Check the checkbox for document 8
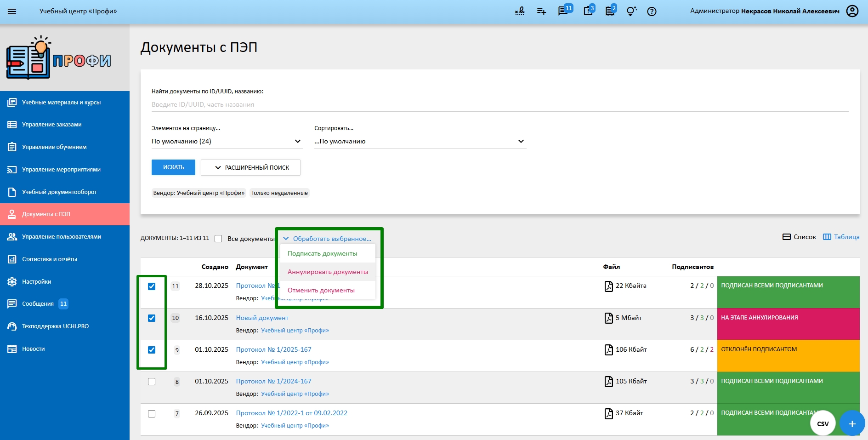 pos(152,382)
